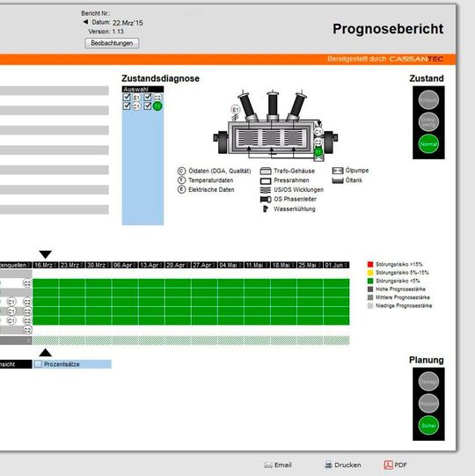Image resolution: width=475 pixels, height=476 pixels.
Task: Click the Mittlere Prognosestärke legend swatch
Action: pos(370,297)
